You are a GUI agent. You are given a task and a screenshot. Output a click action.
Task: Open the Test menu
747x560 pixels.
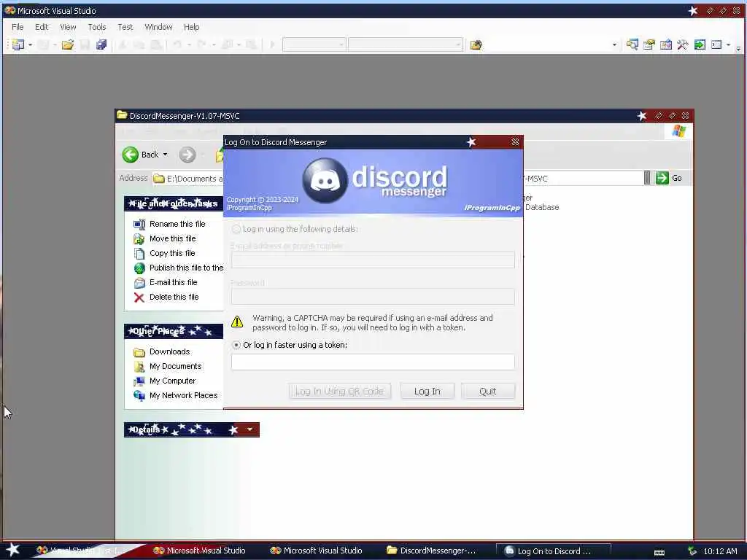125,27
